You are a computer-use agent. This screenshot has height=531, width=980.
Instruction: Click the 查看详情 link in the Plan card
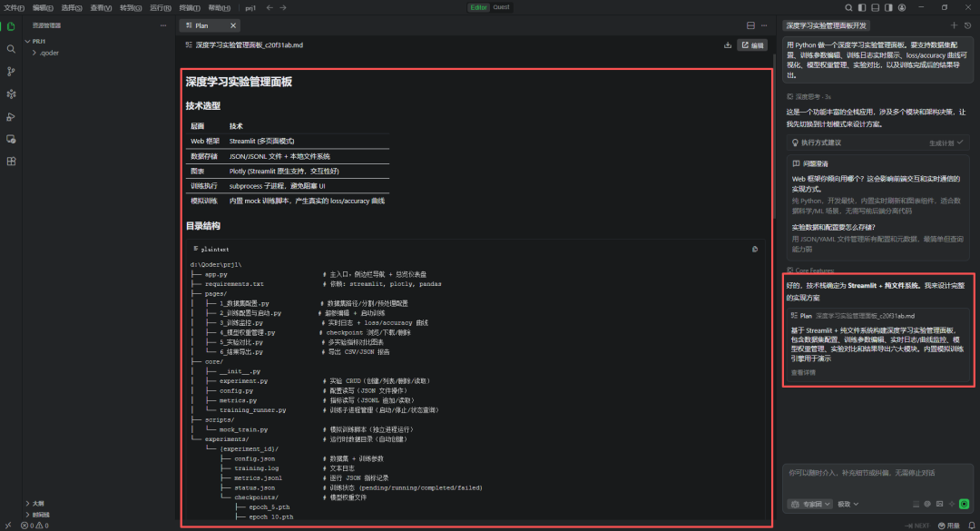pyautogui.click(x=803, y=372)
